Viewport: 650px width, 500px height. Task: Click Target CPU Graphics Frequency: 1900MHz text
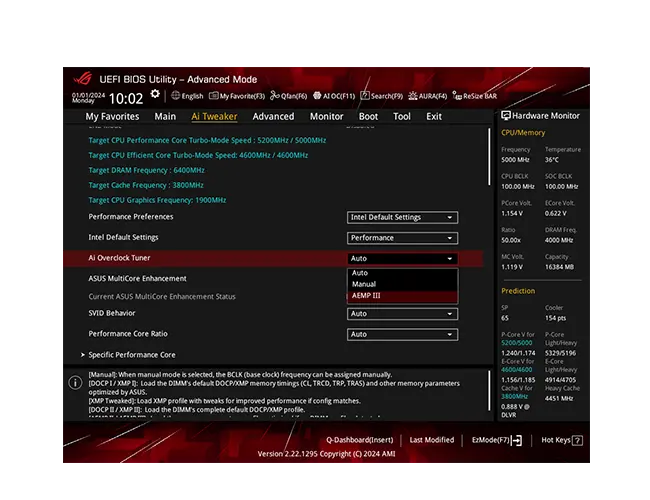point(157,200)
